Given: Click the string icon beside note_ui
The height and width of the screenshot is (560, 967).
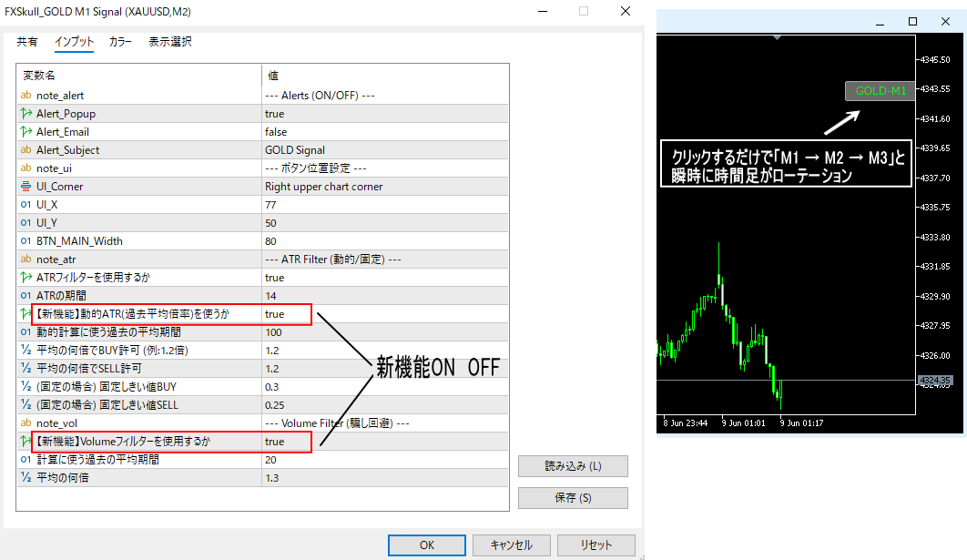Looking at the screenshot, I should [x=25, y=168].
